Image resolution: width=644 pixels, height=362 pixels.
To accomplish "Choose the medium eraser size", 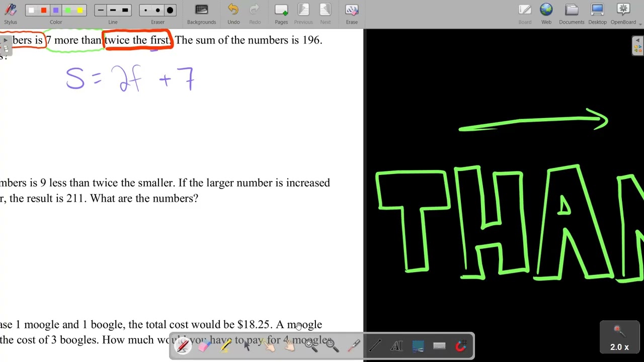I will [158, 10].
